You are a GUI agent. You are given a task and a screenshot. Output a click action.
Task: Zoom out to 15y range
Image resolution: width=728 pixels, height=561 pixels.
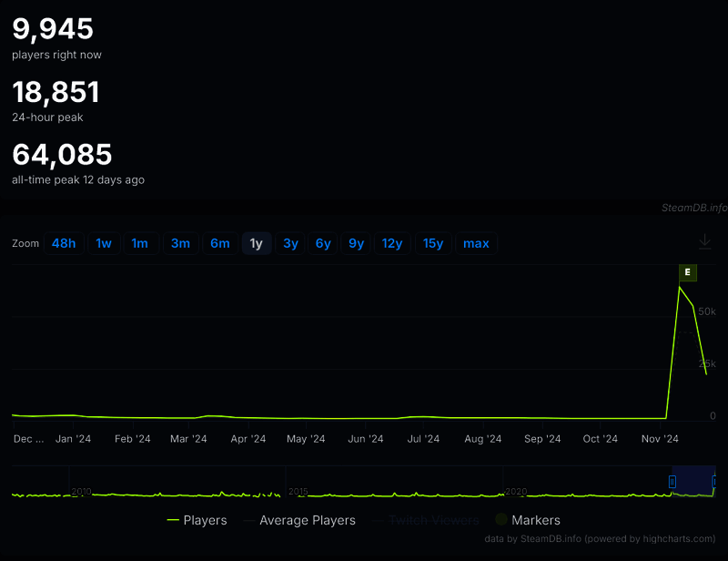coord(433,243)
